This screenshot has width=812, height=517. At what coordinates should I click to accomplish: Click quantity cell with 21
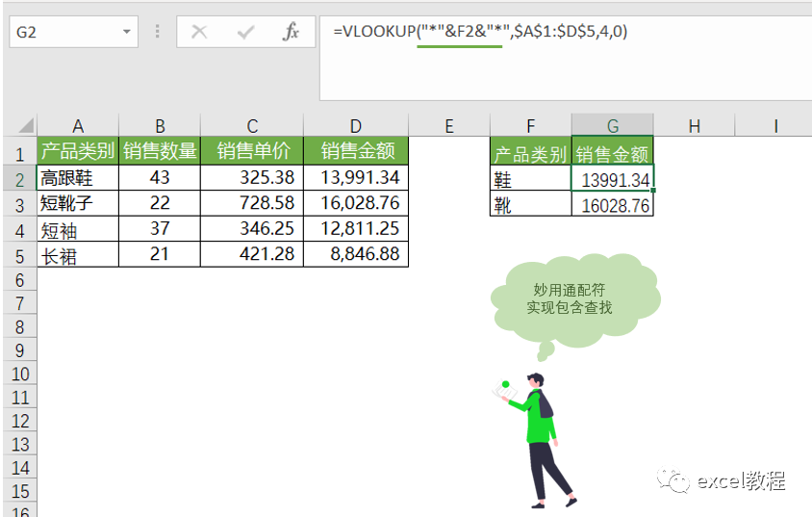pos(160,254)
